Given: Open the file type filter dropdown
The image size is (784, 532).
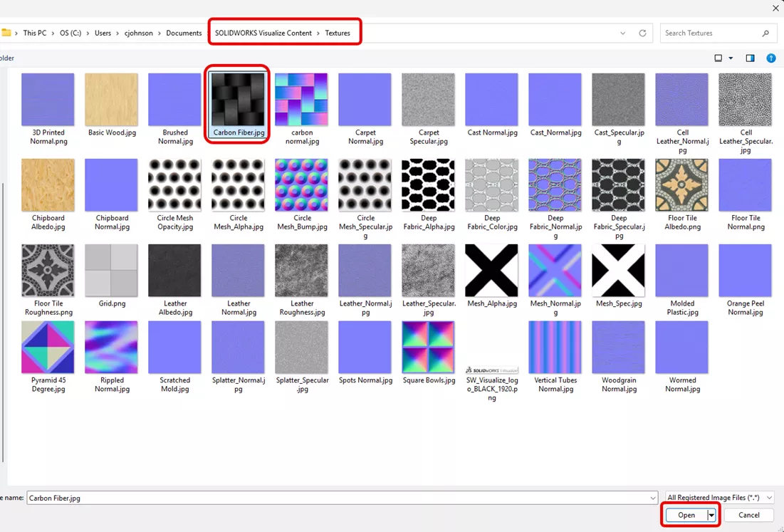Looking at the screenshot, I should click(x=719, y=498).
